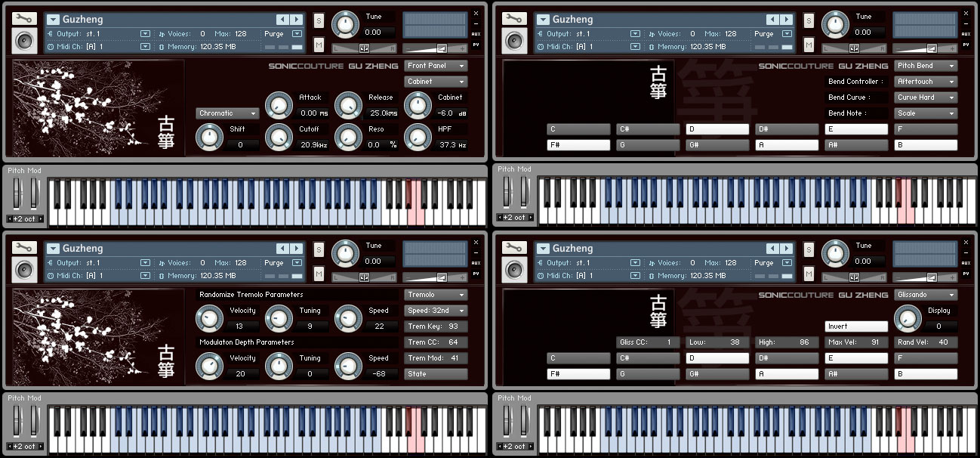Image resolution: width=980 pixels, height=458 pixels.
Task: Click speaker instrument icon in Glissando instance
Action: coord(514,269)
